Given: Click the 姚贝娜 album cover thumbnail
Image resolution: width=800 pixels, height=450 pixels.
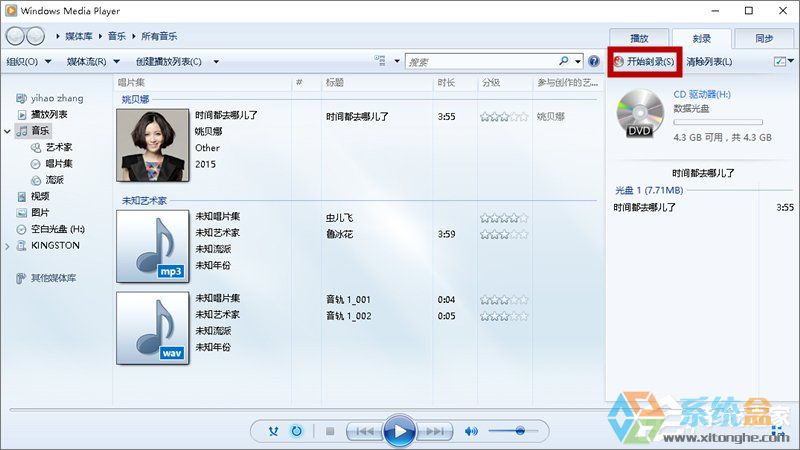Looking at the screenshot, I should click(153, 145).
